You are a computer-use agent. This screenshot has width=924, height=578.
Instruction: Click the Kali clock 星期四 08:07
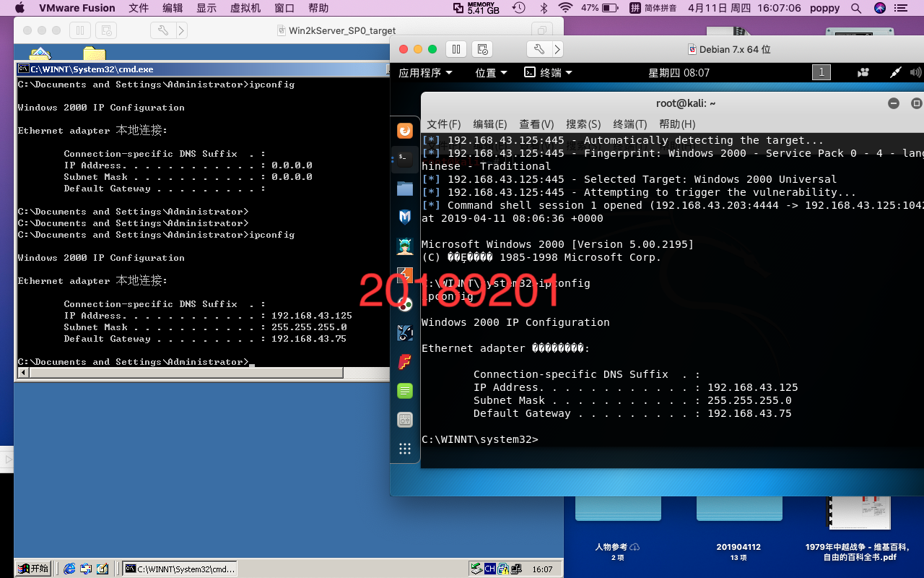679,72
